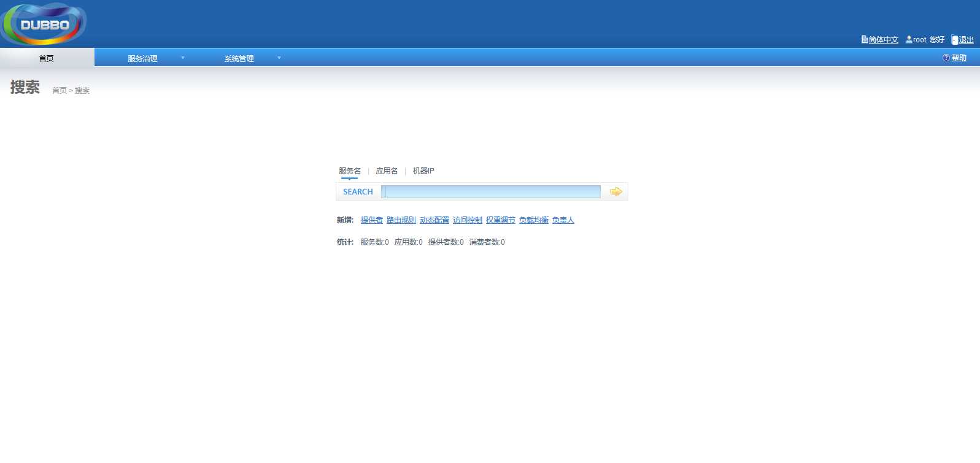This screenshot has width=980, height=463.
Task: Click the 消费者数:0 statistic
Action: pyautogui.click(x=487, y=242)
